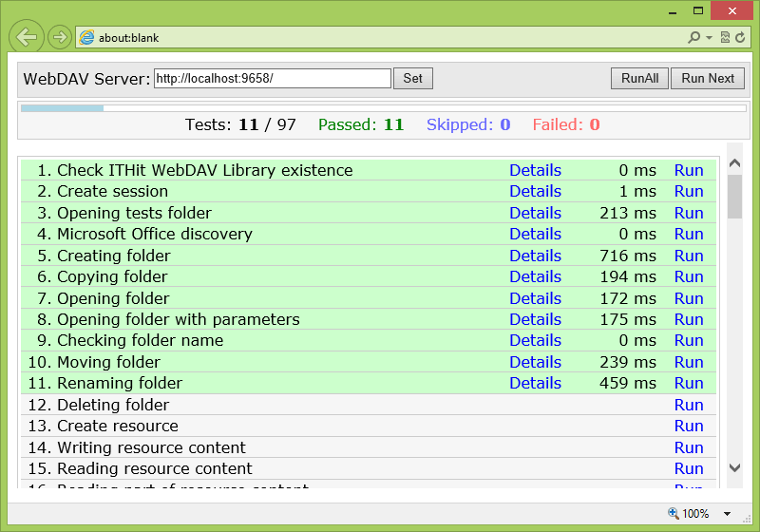Open Details for Microsoft Office discovery
The image size is (760, 532).
tap(535, 234)
